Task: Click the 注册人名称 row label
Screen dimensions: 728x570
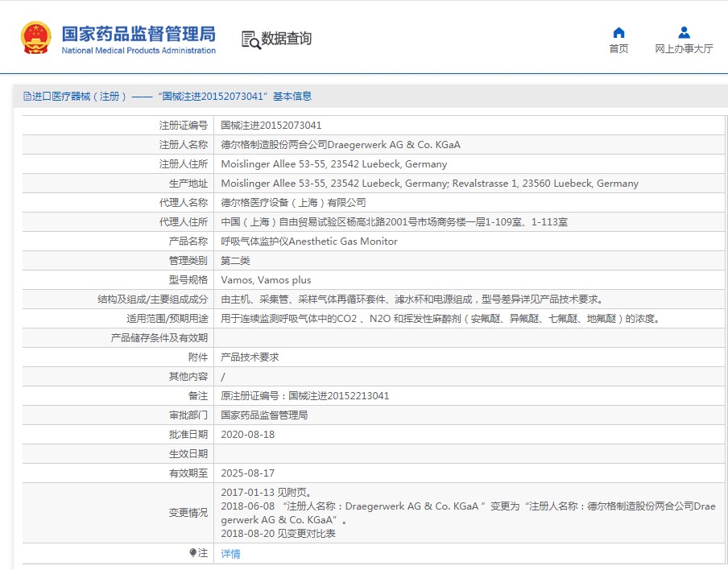Action: 184,145
